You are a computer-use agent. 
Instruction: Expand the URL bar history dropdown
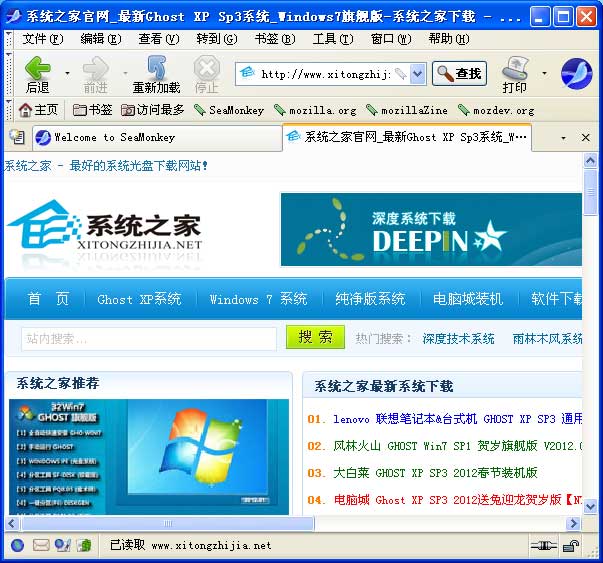418,73
